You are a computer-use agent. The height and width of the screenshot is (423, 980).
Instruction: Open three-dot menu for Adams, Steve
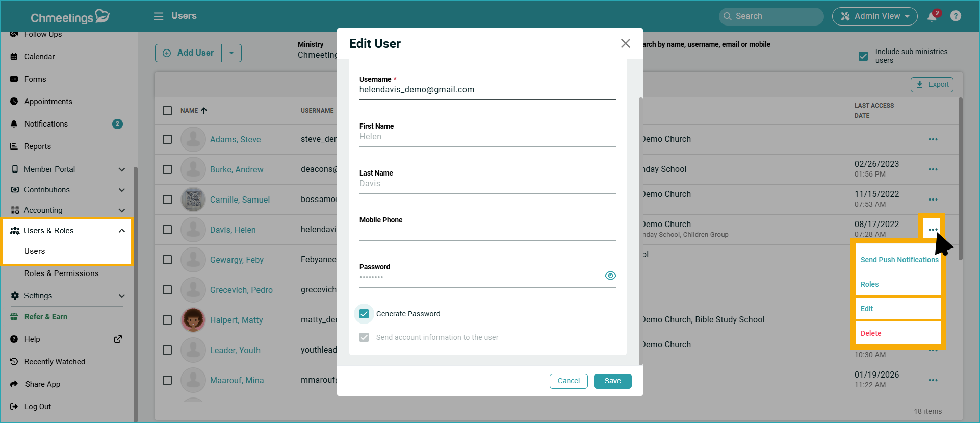(933, 139)
